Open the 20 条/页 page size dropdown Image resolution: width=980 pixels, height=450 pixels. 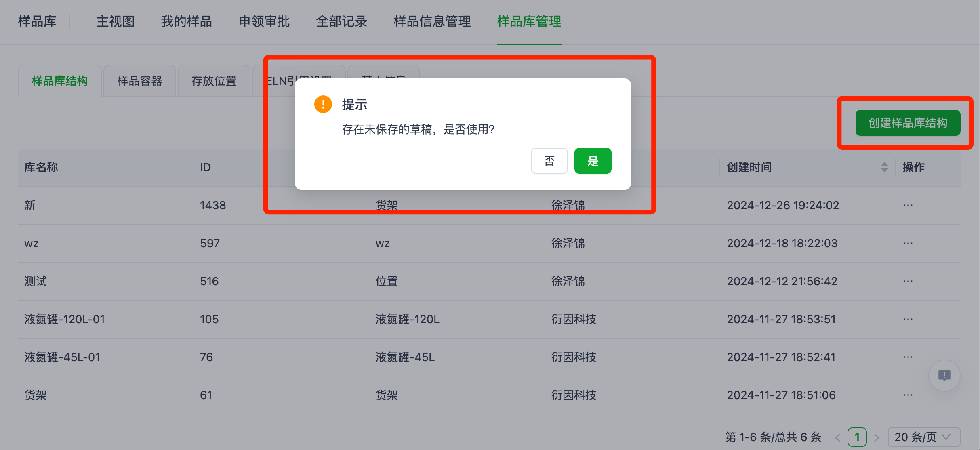(x=924, y=437)
